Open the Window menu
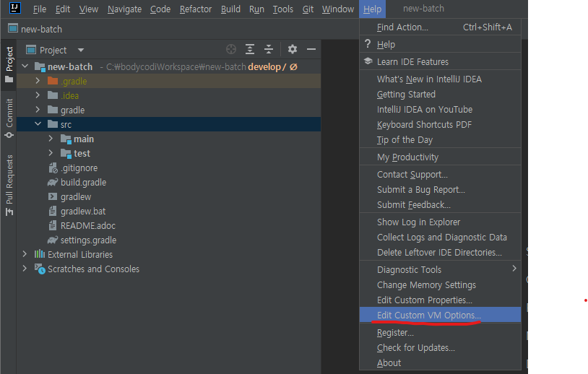The height and width of the screenshot is (374, 588). pyautogui.click(x=337, y=9)
